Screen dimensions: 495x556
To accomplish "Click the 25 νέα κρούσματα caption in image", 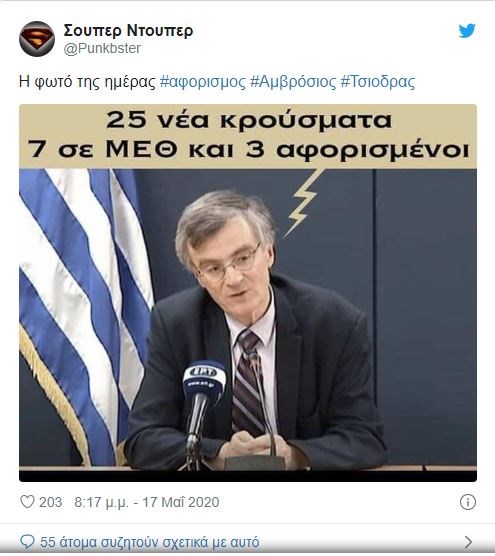I will coord(249,120).
